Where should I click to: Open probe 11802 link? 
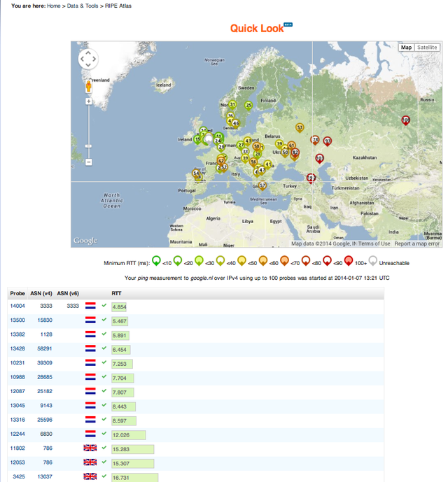(x=17, y=448)
